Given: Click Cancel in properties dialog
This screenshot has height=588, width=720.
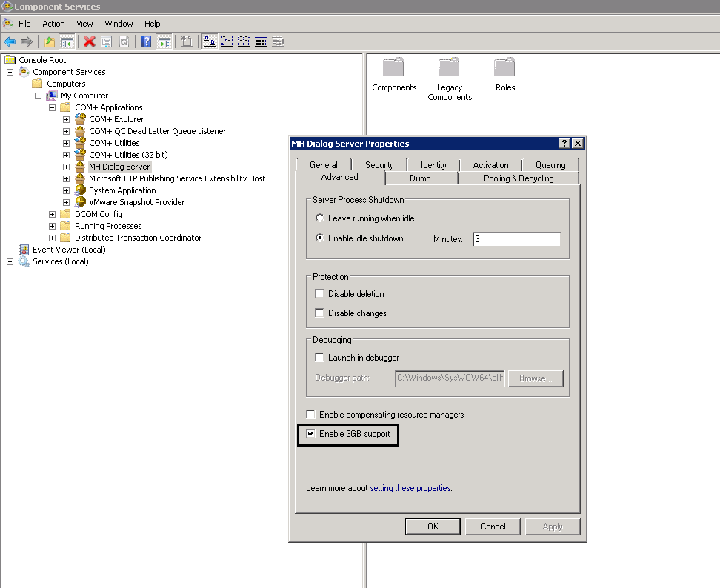Looking at the screenshot, I should [493, 527].
